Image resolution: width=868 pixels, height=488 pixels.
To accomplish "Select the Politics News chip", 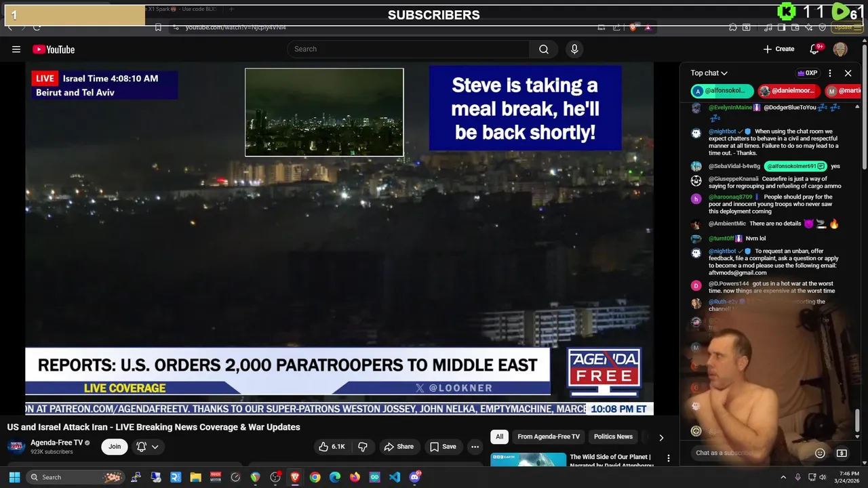I will [x=613, y=436].
